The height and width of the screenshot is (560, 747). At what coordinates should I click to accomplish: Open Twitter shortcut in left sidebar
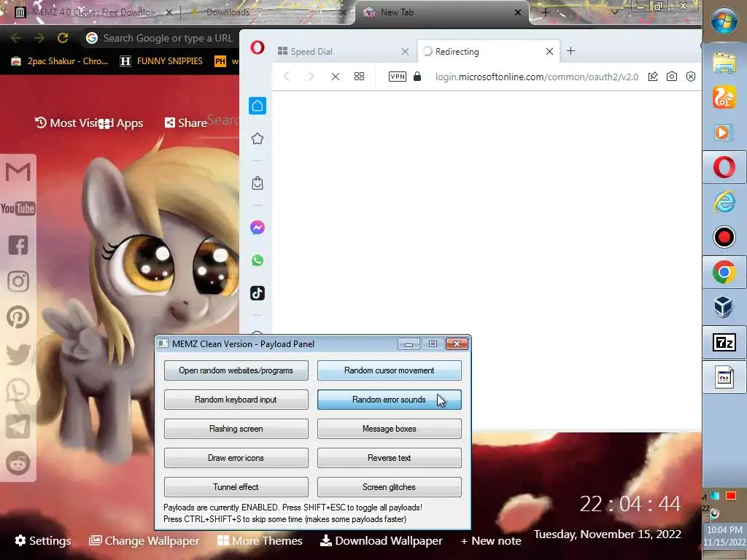coord(18,354)
